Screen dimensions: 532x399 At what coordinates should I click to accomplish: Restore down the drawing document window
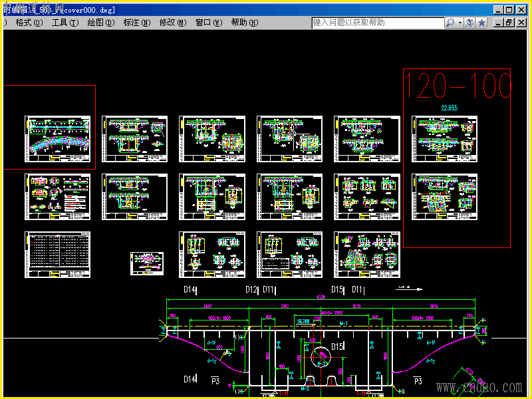coord(509,23)
